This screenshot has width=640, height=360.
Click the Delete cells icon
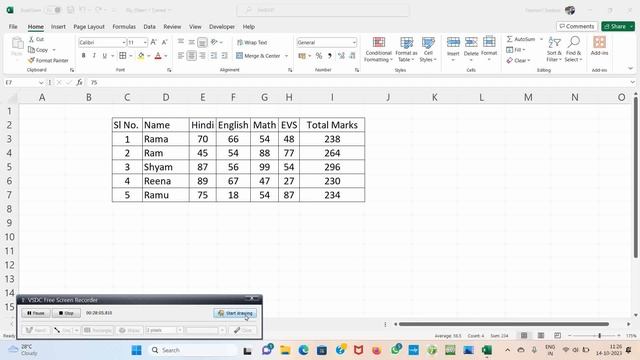click(471, 42)
